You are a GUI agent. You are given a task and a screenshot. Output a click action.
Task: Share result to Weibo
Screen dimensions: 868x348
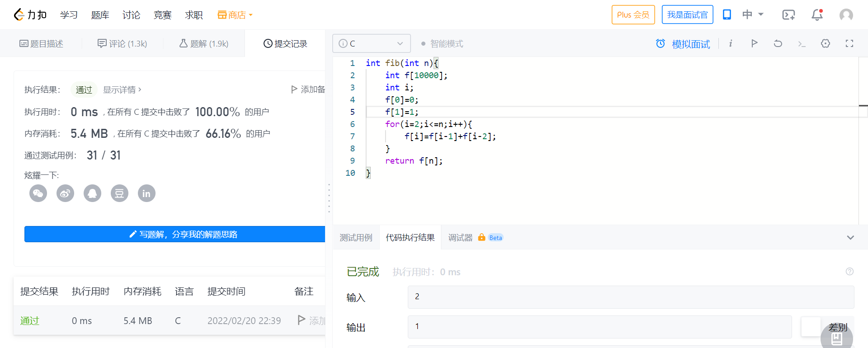pyautogui.click(x=66, y=193)
